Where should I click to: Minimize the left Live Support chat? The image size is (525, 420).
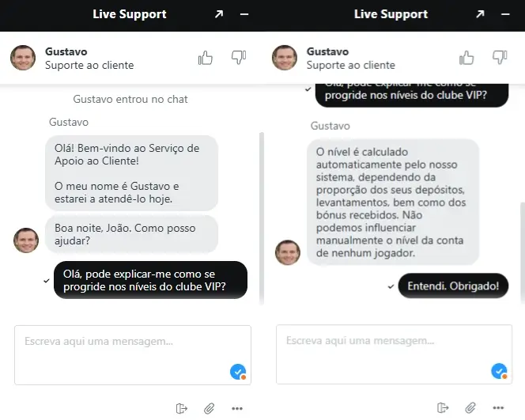244,14
